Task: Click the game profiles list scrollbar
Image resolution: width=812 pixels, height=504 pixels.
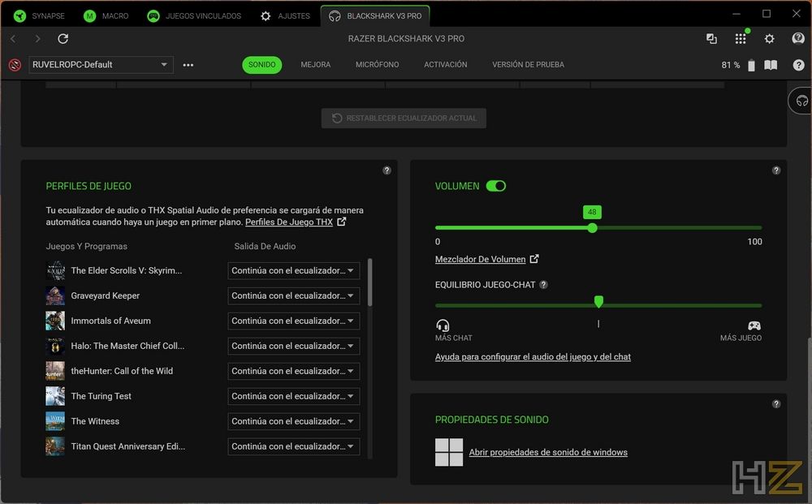Action: click(369, 282)
